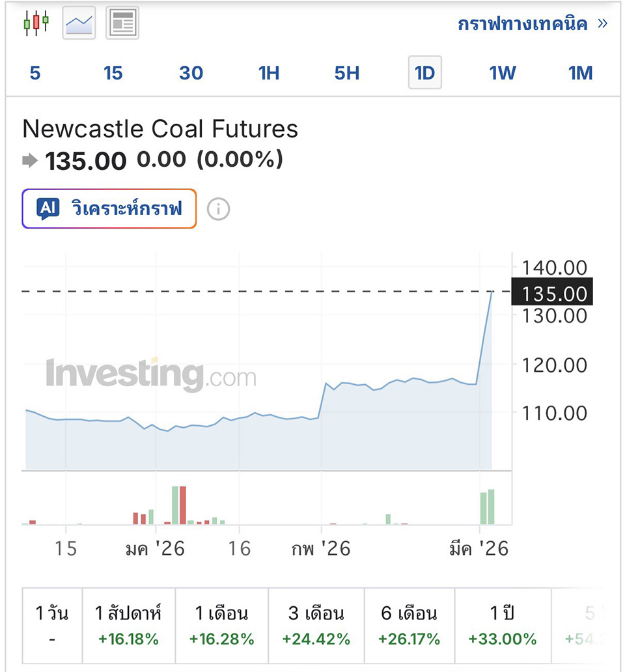Image resolution: width=625 pixels, height=672 pixels.
Task: Click the double chevron next to กราฟทางเทคนิค
Action: pyautogui.click(x=602, y=24)
